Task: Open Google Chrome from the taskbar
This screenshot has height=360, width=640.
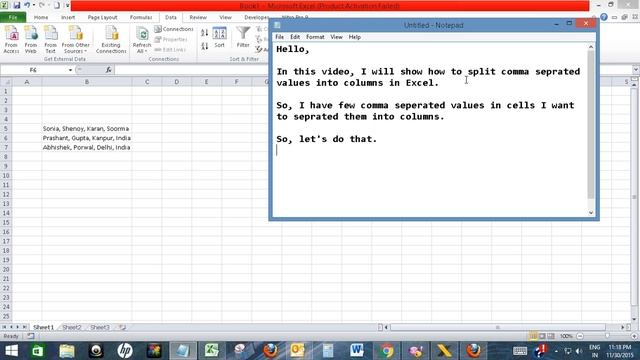Action: coord(386,351)
